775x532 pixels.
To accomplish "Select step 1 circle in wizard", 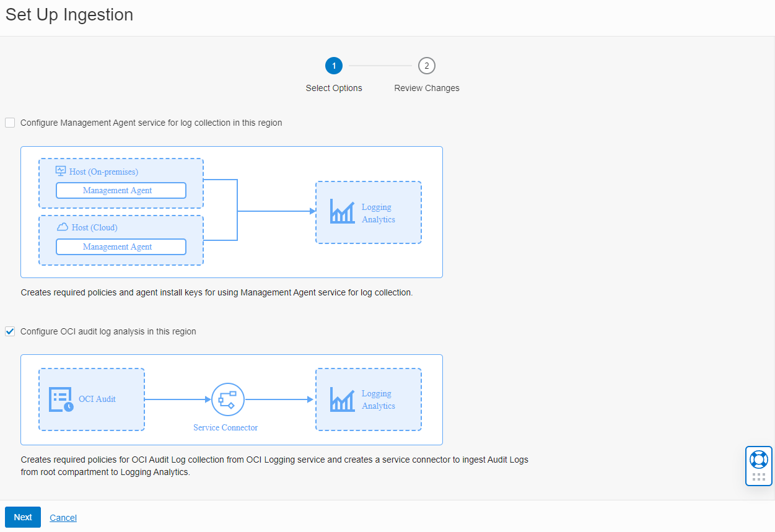I will coord(334,66).
